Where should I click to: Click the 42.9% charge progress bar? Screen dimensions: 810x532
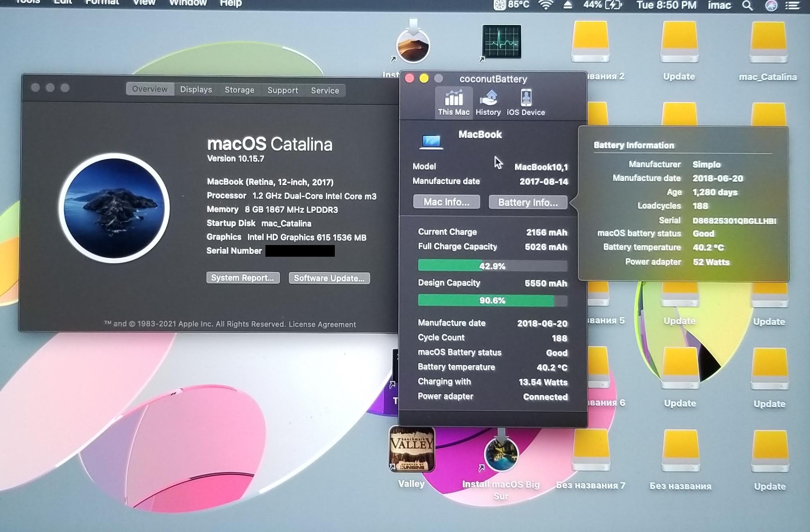[x=492, y=266]
